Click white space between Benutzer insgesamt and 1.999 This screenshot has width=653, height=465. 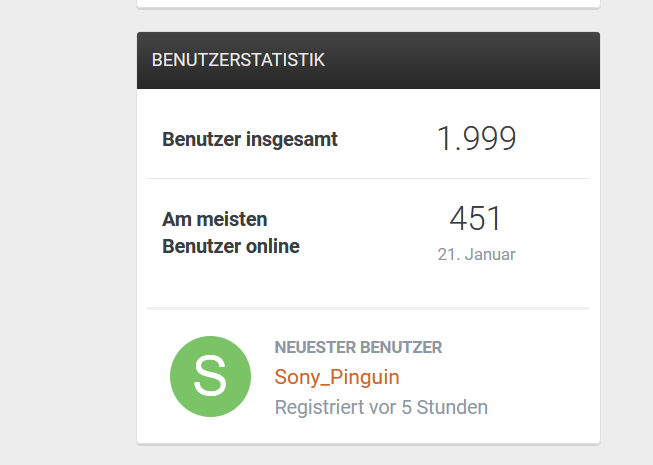click(x=385, y=139)
